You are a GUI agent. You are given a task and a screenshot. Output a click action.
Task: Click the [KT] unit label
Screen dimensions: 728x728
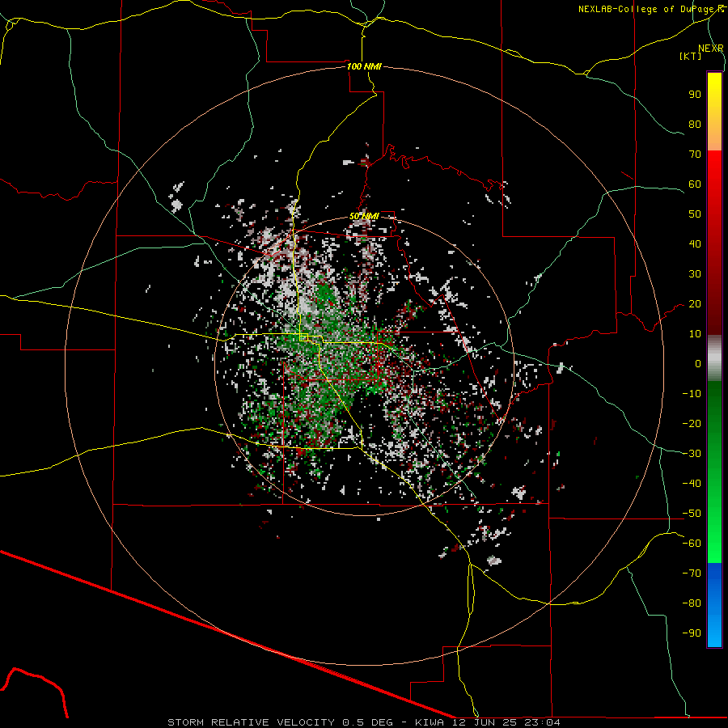tap(691, 56)
